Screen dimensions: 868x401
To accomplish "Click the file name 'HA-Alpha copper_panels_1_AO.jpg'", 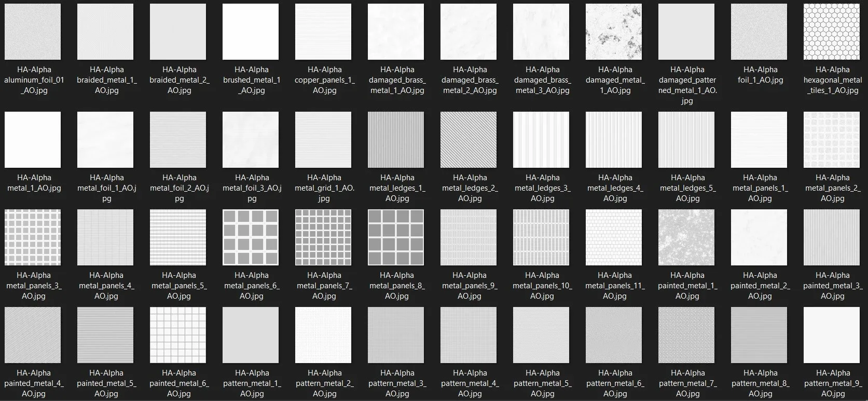I will click(324, 80).
